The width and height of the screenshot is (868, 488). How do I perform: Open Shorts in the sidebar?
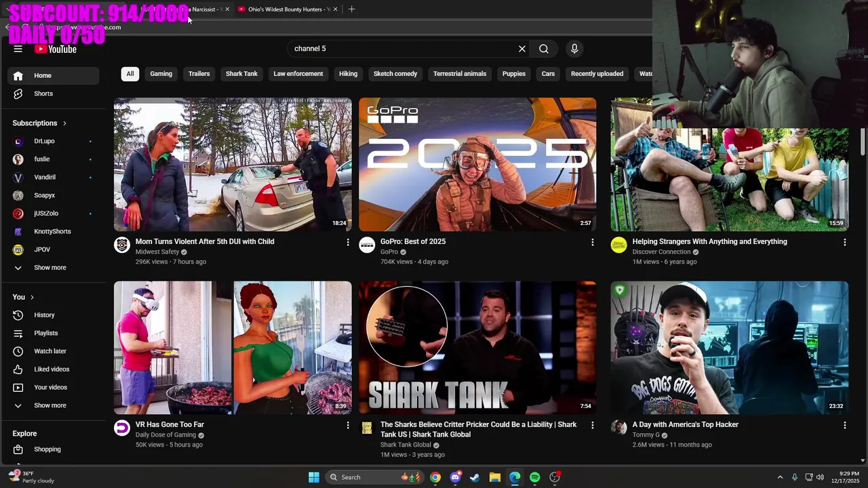54,94
